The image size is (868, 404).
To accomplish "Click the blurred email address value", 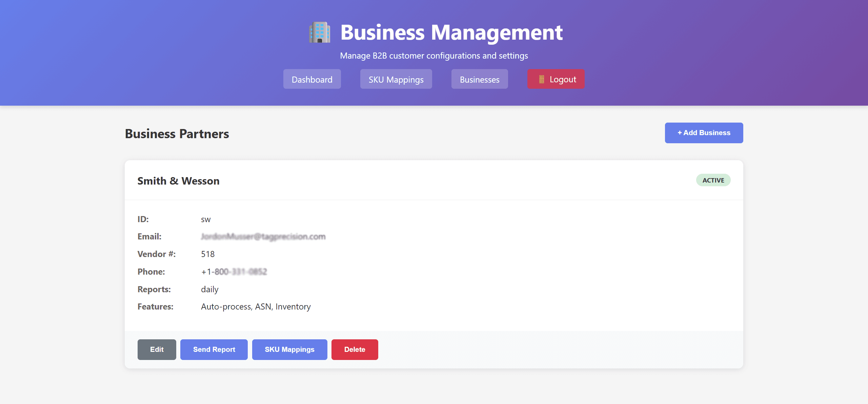I will [x=263, y=236].
